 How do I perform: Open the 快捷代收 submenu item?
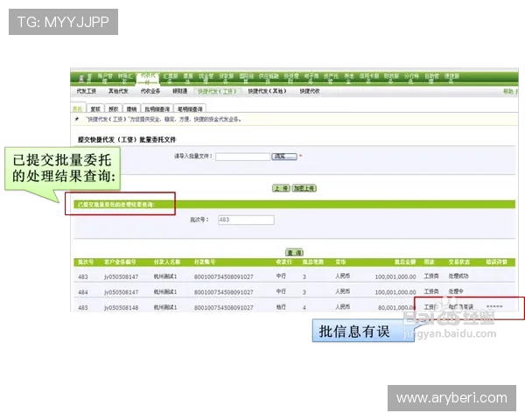(x=312, y=91)
